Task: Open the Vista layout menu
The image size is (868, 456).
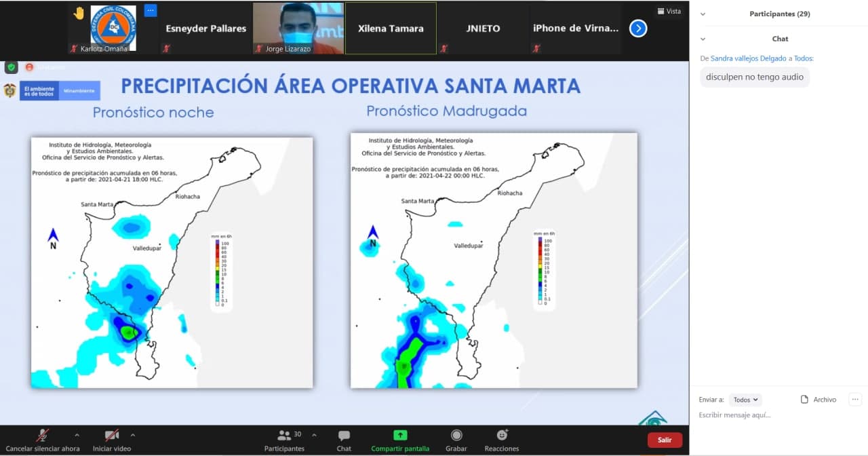Action: click(x=669, y=11)
